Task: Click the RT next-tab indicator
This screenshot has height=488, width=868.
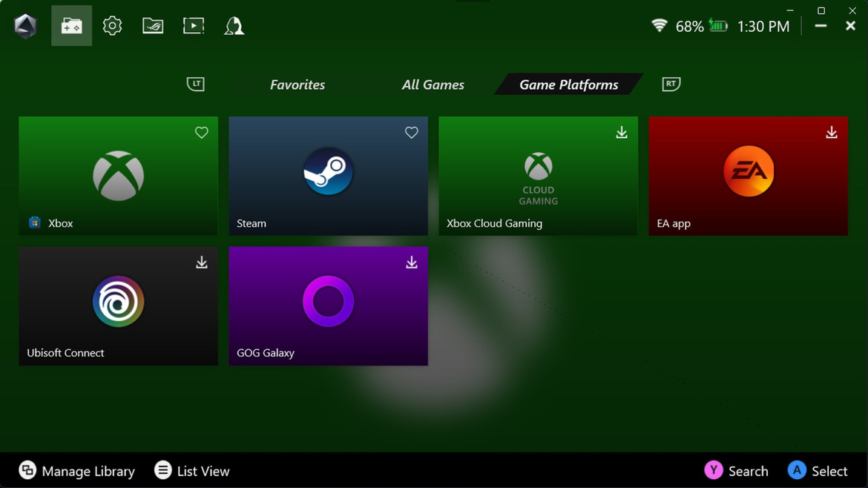Action: click(671, 84)
